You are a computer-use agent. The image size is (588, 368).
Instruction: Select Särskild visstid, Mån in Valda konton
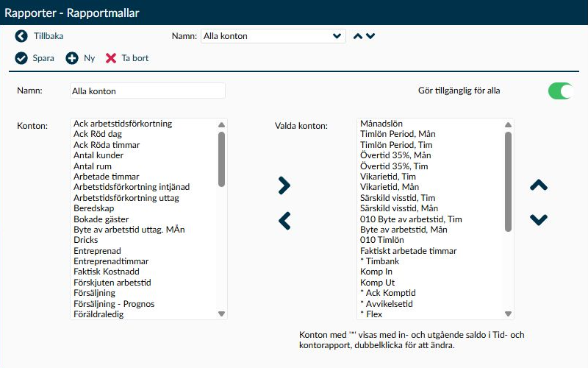(399, 208)
